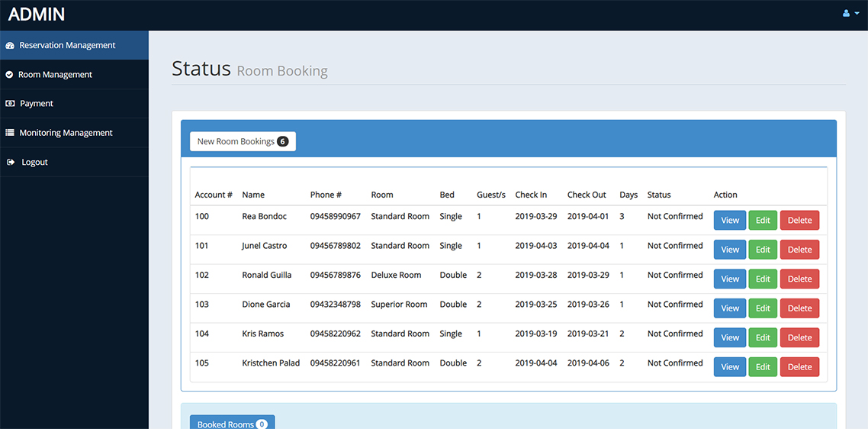The width and height of the screenshot is (868, 429).
Task: Click the Guest/s column header
Action: (x=491, y=195)
